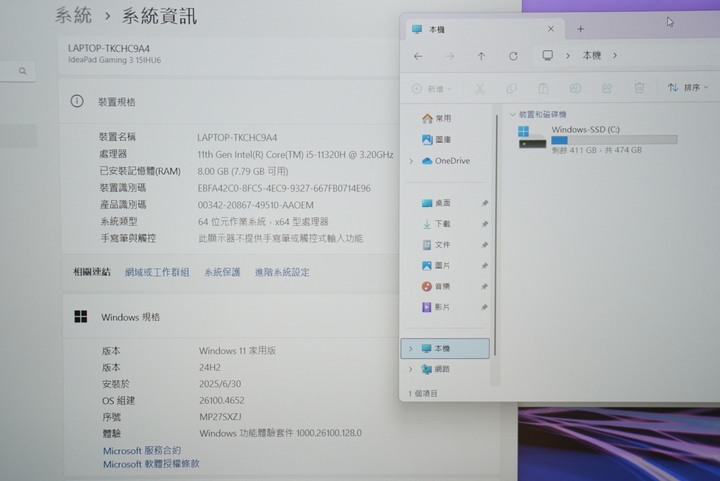Go back in File Explorer
Viewport: 720px width, 481px height.
417,56
